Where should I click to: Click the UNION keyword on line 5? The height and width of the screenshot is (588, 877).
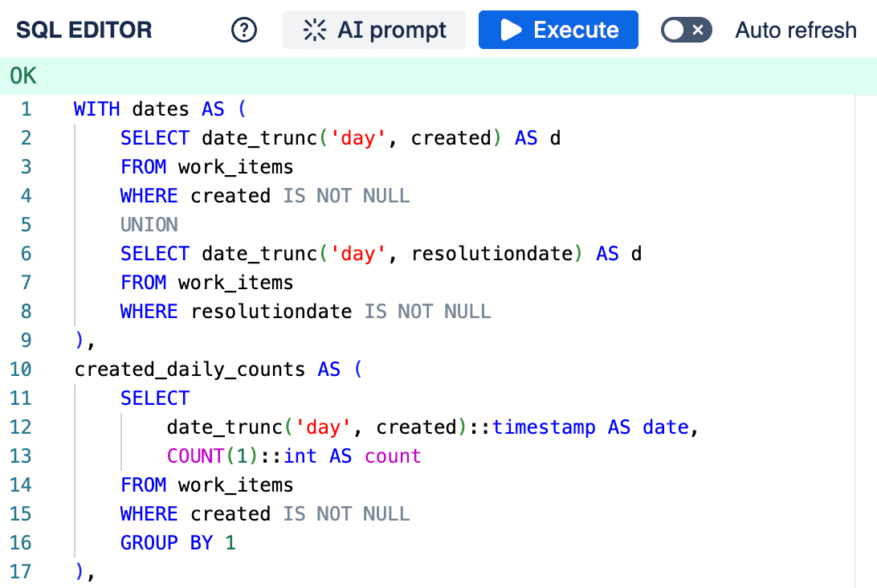tap(149, 224)
